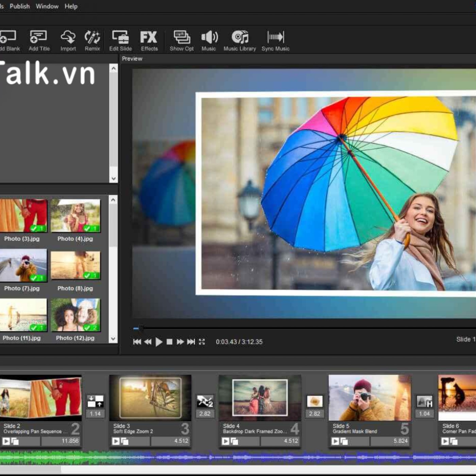Open Edit Slide from the toolbar
Image resolution: width=476 pixels, height=476 pixels.
pos(120,40)
